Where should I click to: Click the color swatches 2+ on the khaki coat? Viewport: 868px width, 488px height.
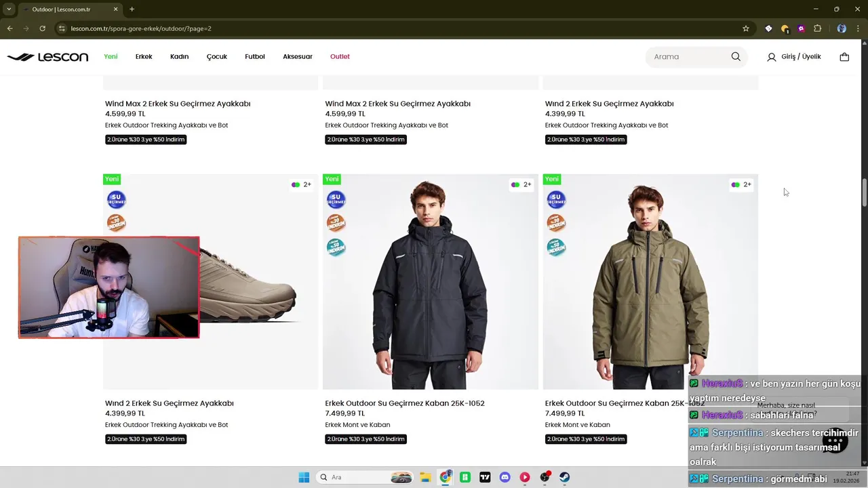(741, 184)
